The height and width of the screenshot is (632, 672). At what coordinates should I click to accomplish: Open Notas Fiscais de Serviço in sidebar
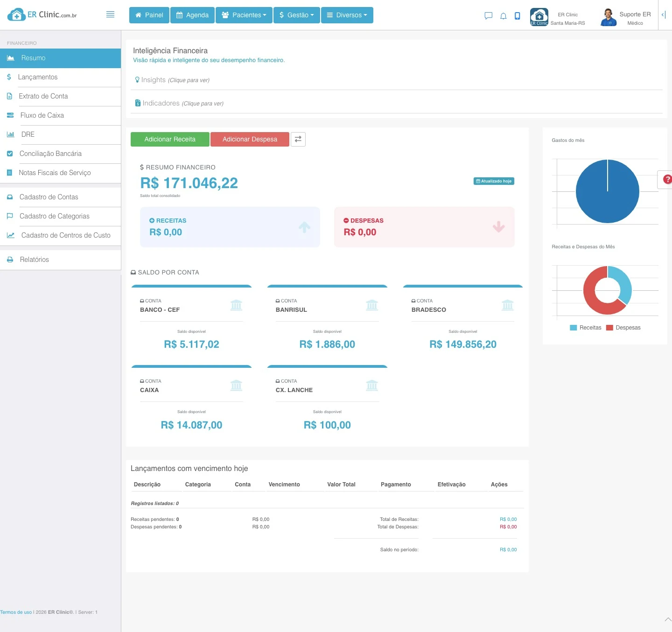(x=61, y=173)
